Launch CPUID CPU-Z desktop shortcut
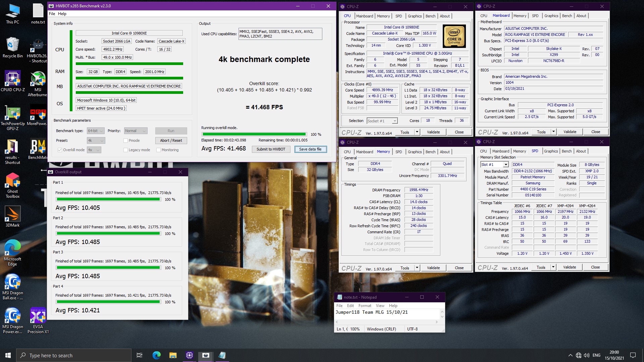The height and width of the screenshot is (362, 644). tap(12, 81)
